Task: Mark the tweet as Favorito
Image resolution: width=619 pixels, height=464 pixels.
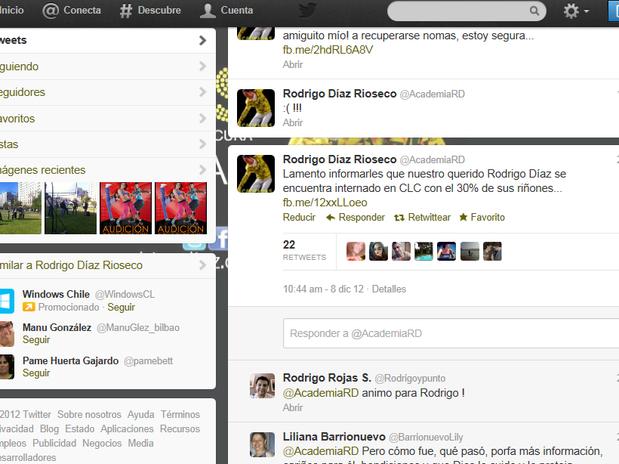Action: (482, 218)
